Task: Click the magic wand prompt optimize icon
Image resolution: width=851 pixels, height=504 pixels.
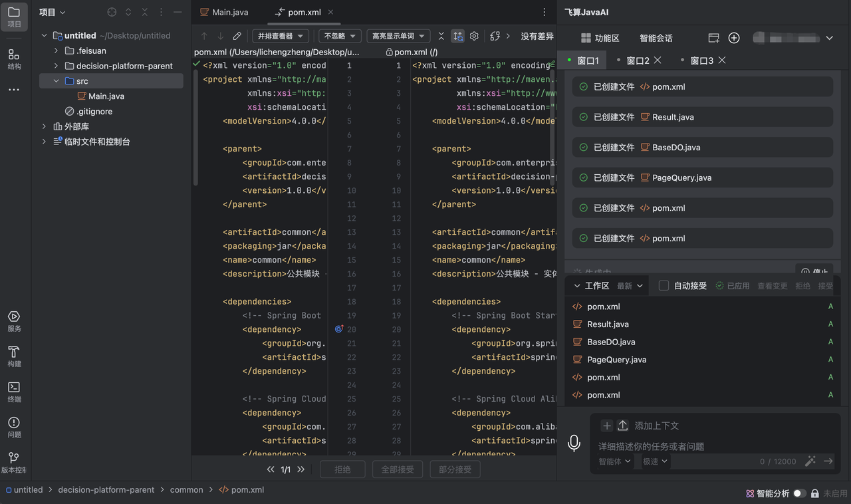Action: (810, 461)
